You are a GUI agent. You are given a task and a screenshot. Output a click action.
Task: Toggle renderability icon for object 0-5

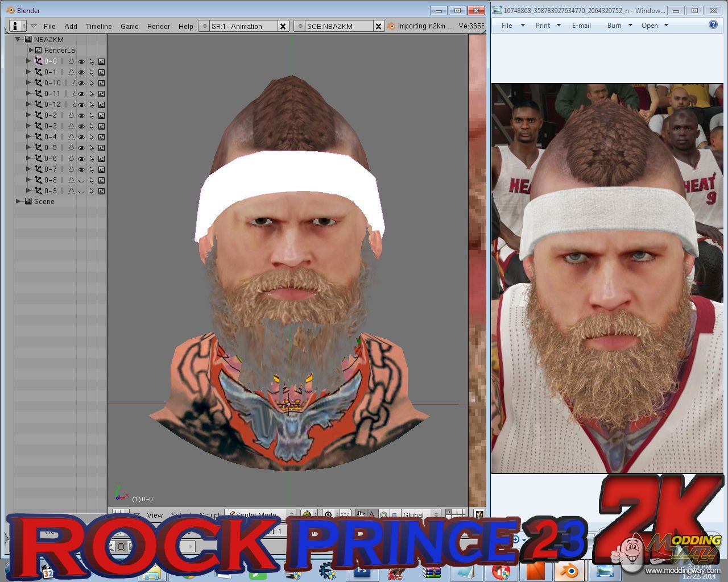pos(101,148)
